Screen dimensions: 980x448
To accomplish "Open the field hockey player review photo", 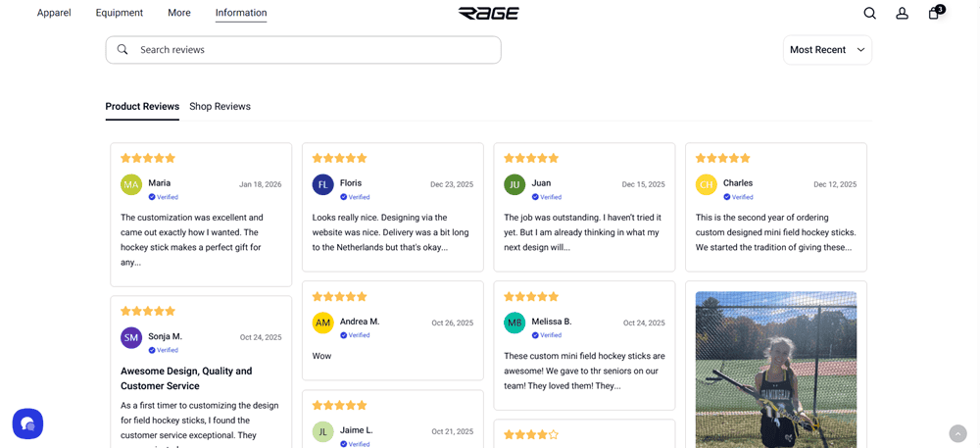I will point(775,369).
